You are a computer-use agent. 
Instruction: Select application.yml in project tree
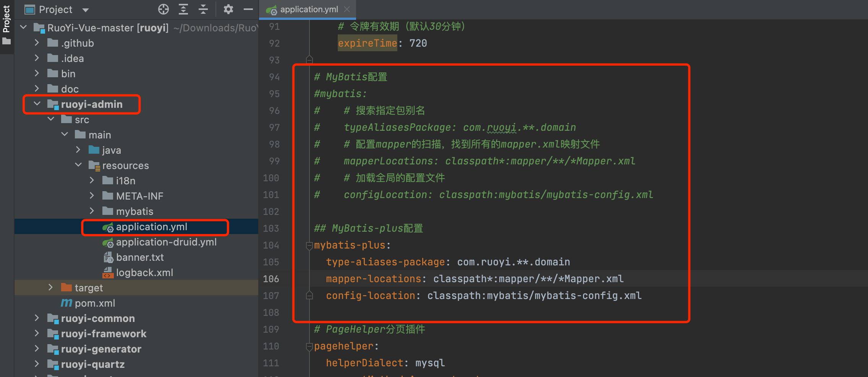pyautogui.click(x=136, y=227)
